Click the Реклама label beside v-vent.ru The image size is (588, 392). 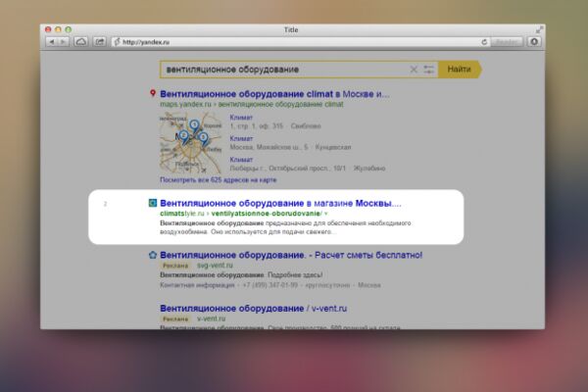point(175,318)
